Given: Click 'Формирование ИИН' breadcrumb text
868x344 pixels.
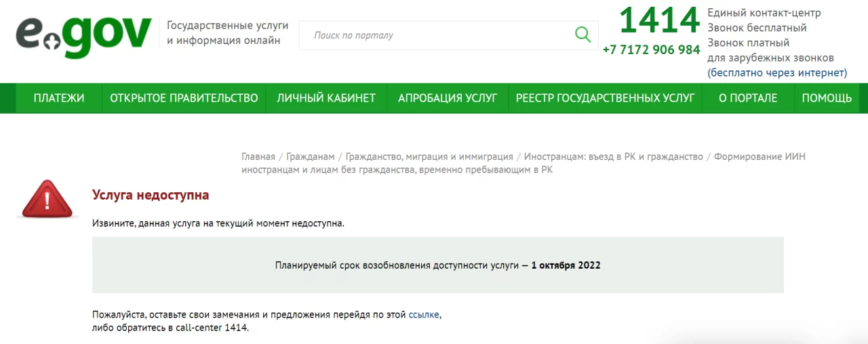Looking at the screenshot, I should tap(759, 156).
